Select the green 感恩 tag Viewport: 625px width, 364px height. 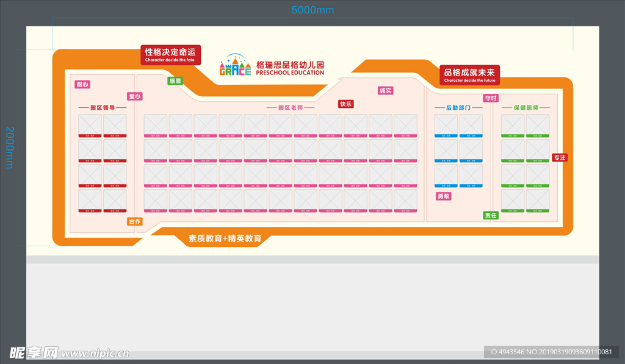click(x=175, y=80)
